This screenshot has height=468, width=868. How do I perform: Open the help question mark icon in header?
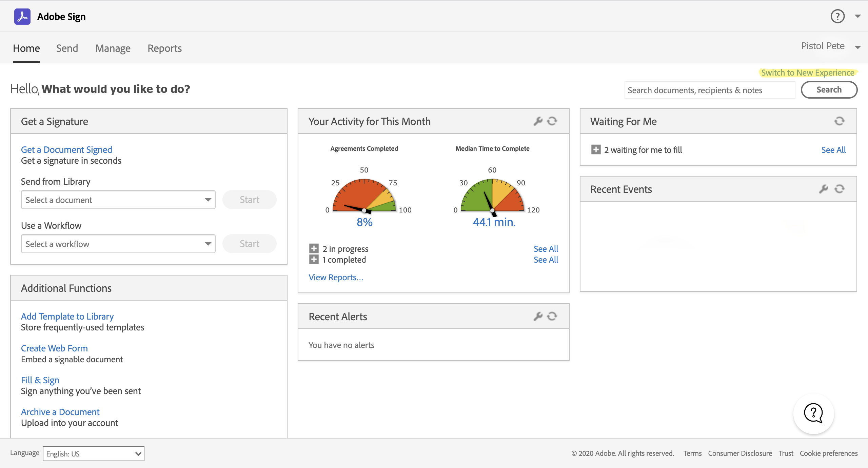(x=837, y=16)
